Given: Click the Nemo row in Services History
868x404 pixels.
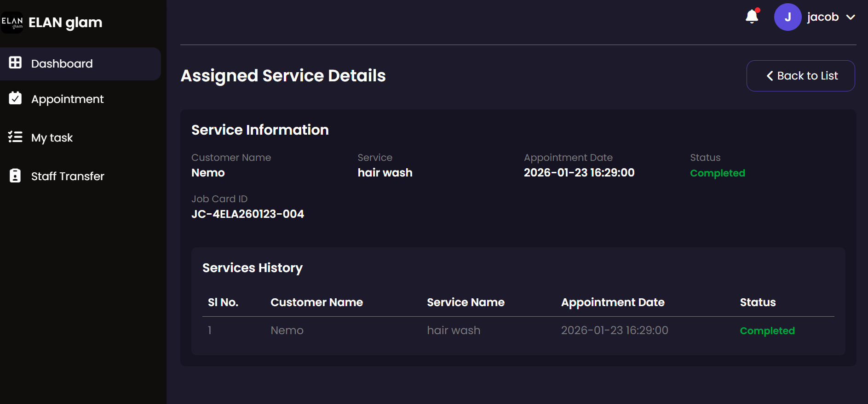Looking at the screenshot, I should click(287, 330).
